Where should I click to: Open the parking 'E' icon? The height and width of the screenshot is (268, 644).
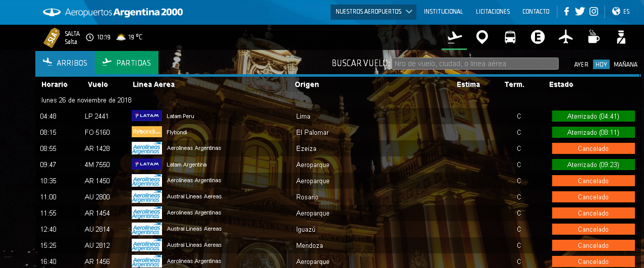538,37
